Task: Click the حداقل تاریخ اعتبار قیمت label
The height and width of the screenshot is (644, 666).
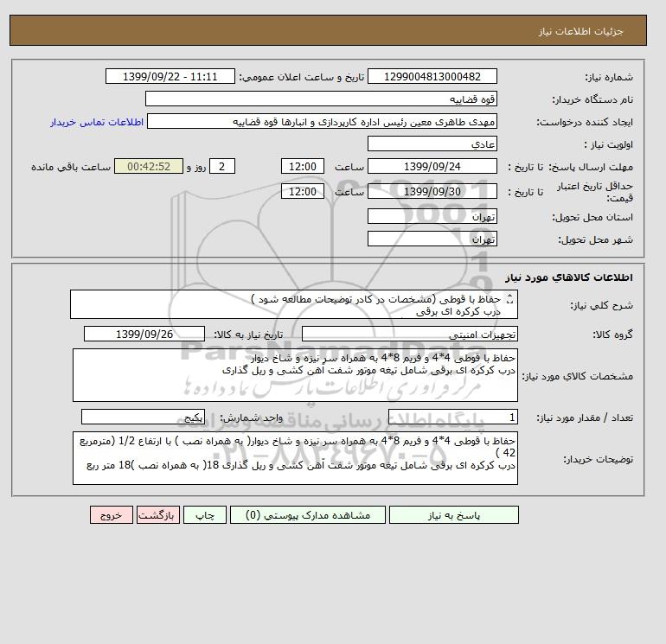Action: pyautogui.click(x=595, y=192)
